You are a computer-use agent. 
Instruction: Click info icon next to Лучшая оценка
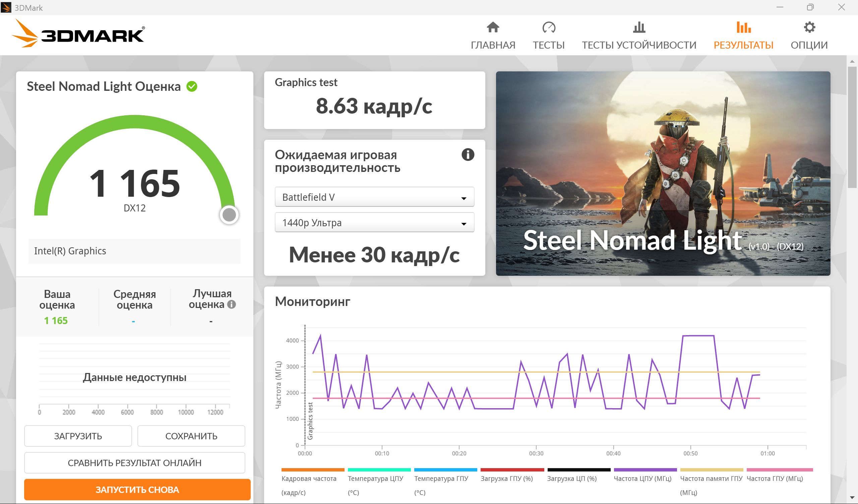coord(232,304)
